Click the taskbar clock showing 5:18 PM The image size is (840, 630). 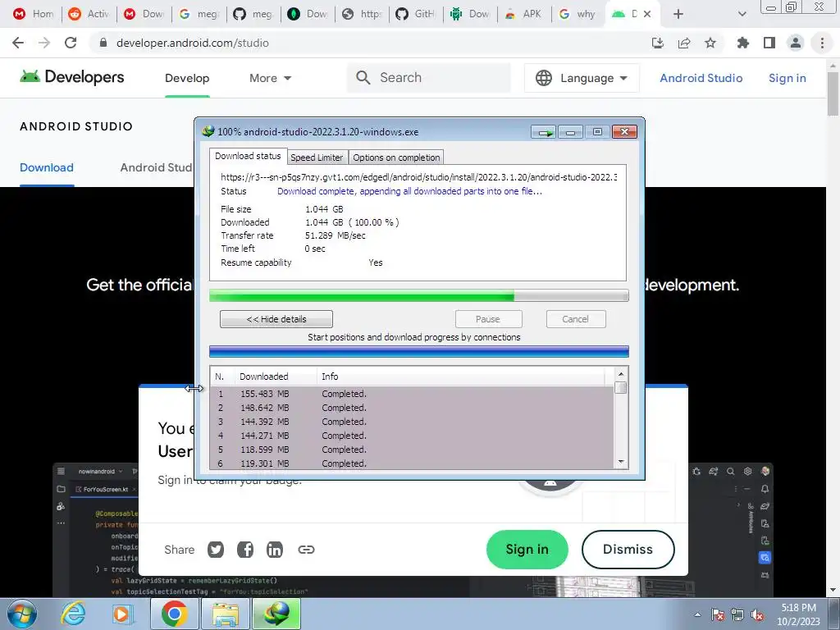tap(799, 614)
